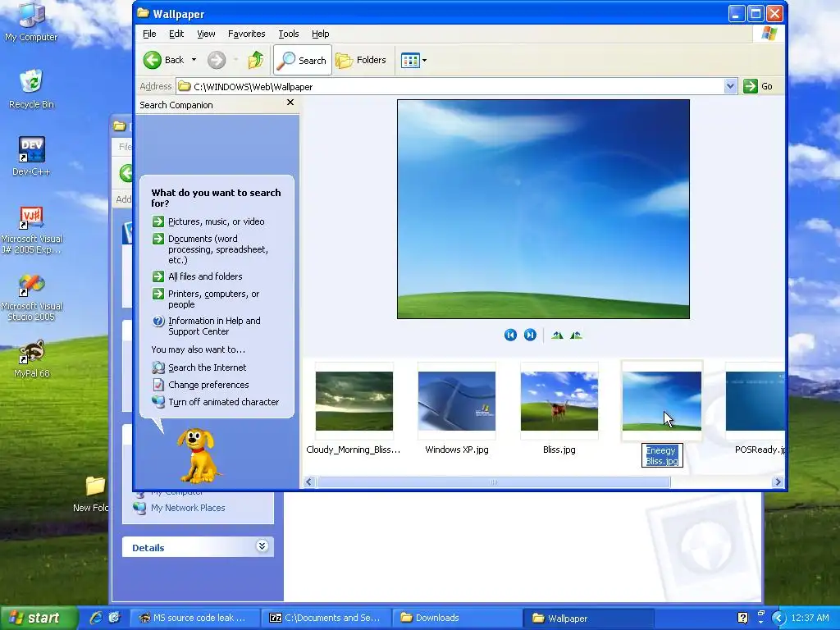Toggle the Folders pane button
Image resolution: width=840 pixels, height=630 pixels.
pyautogui.click(x=362, y=60)
